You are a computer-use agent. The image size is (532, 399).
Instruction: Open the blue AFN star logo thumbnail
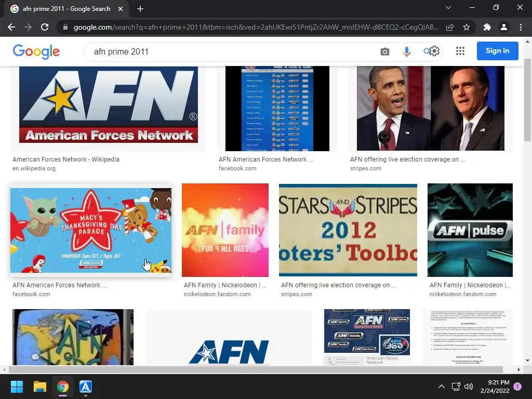pyautogui.click(x=229, y=337)
